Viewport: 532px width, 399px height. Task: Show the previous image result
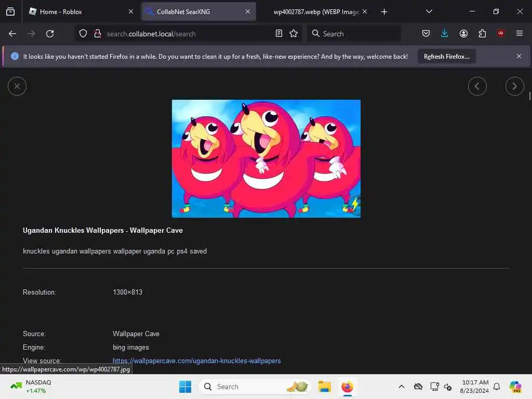point(477,86)
